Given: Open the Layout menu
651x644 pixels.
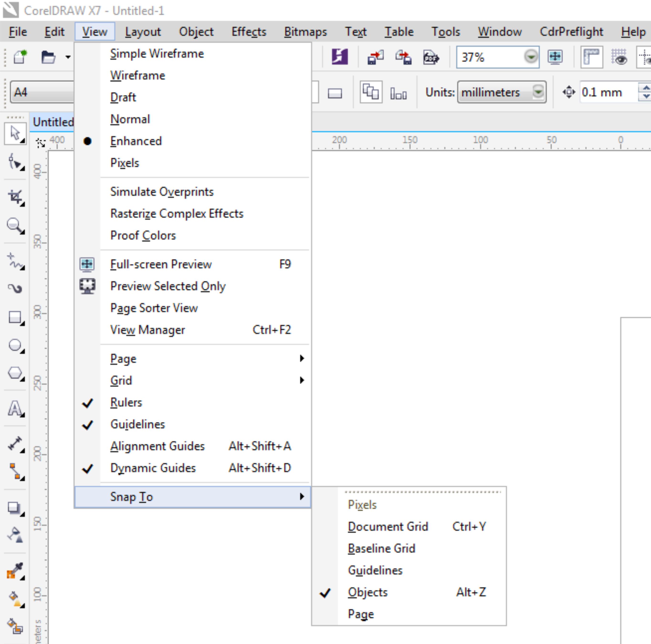Looking at the screenshot, I should pos(143,32).
